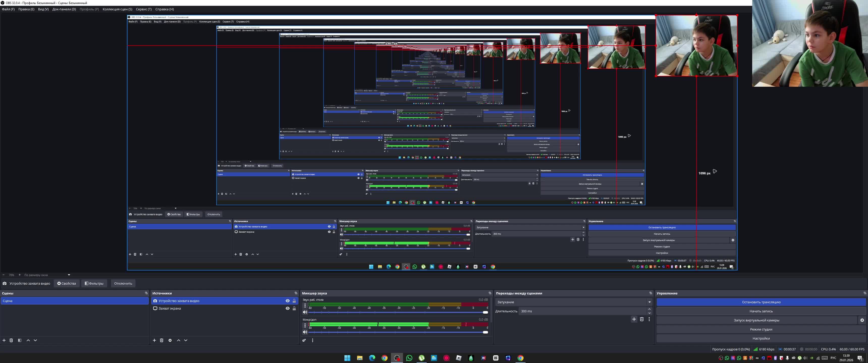868x363 pixels.
Task: Open virtual camera settings gear icon
Action: tap(862, 320)
